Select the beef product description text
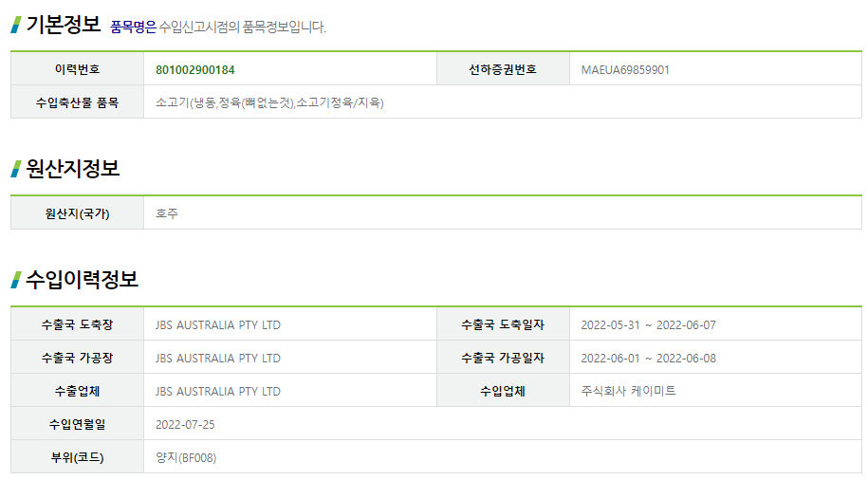 point(269,102)
